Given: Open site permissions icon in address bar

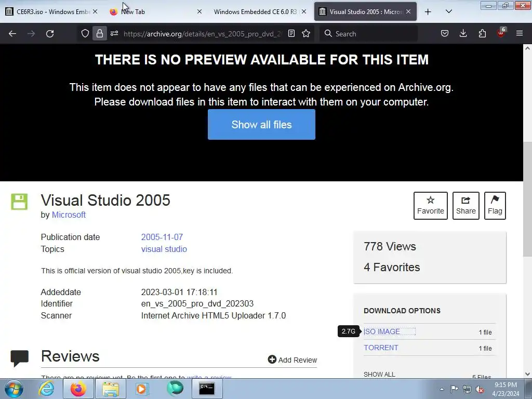Looking at the screenshot, I should (x=114, y=33).
